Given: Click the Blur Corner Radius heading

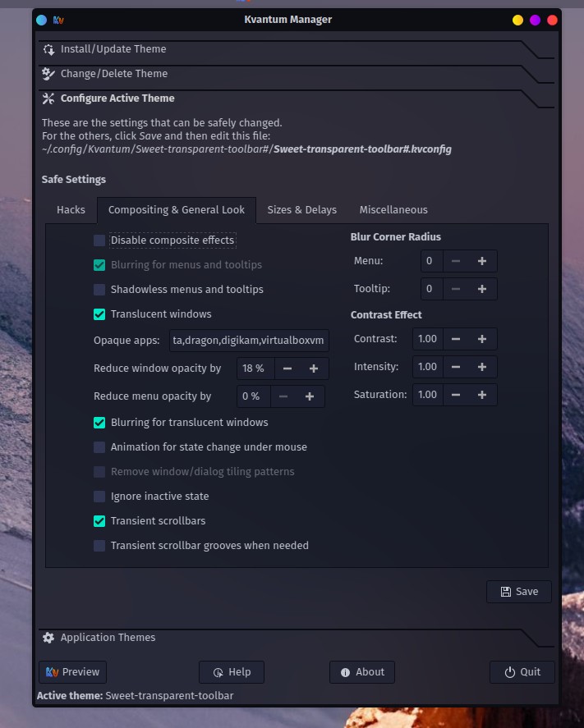Looking at the screenshot, I should pos(395,237).
